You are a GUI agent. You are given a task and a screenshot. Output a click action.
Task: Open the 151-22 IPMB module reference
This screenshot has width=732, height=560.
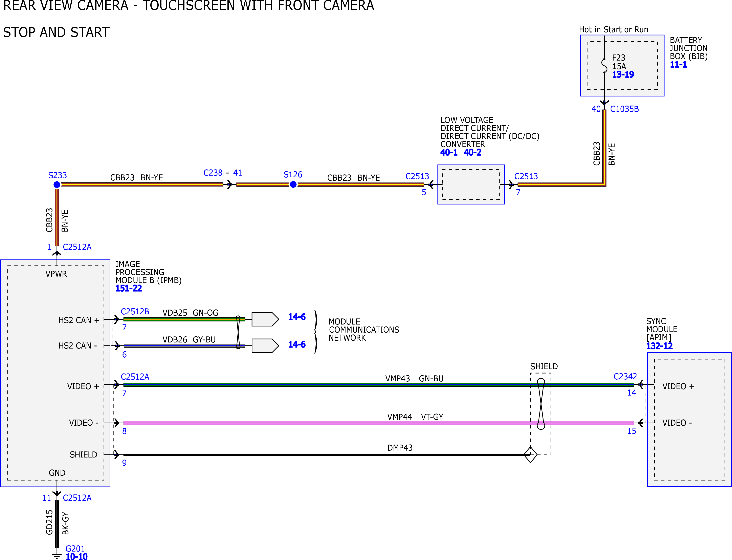click(129, 288)
